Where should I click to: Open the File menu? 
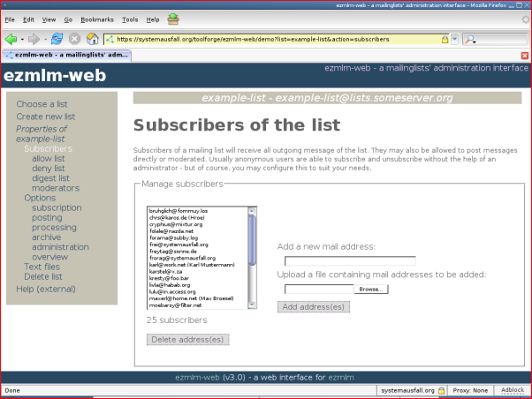coord(10,19)
